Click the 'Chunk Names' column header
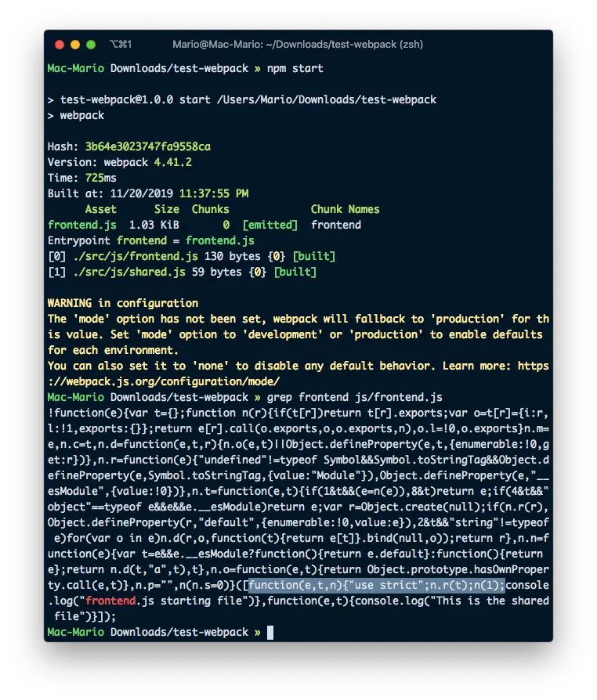 (345, 209)
